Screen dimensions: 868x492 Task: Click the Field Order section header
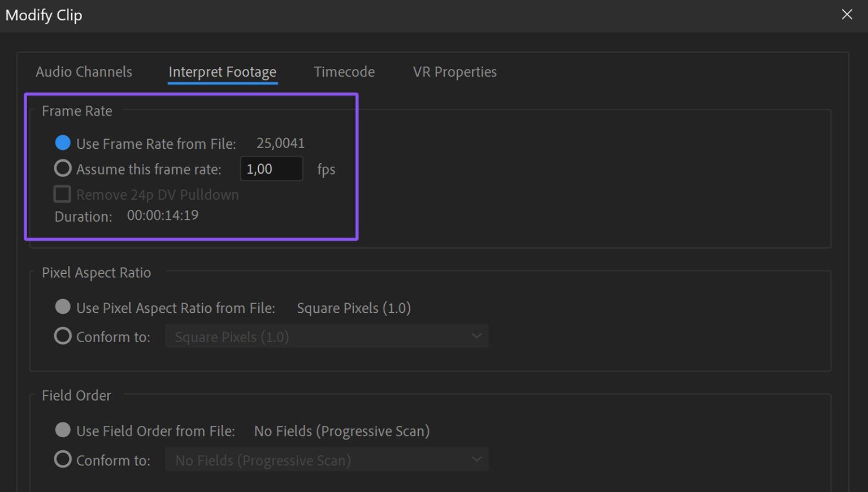[x=76, y=395]
